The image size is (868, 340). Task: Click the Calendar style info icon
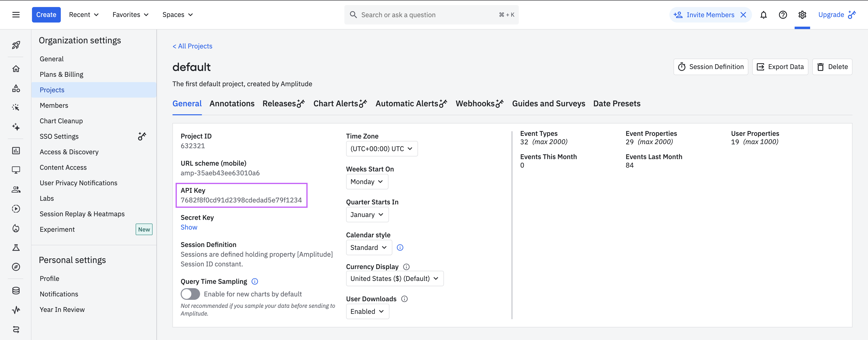click(x=400, y=248)
